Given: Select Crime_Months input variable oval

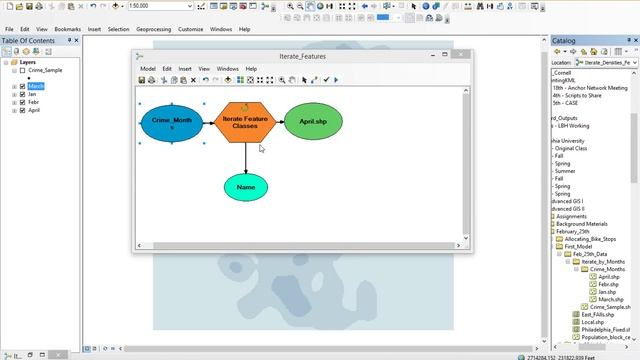Looking at the screenshot, I should click(172, 123).
